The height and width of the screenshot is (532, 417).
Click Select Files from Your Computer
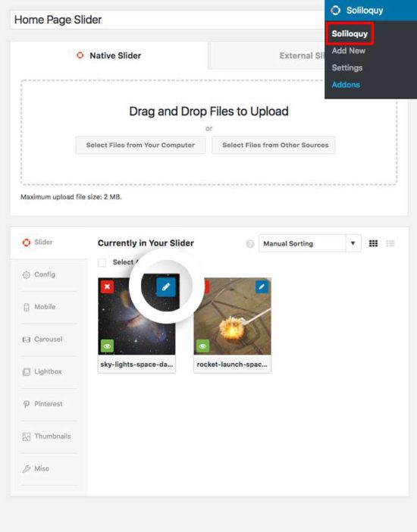click(x=140, y=146)
